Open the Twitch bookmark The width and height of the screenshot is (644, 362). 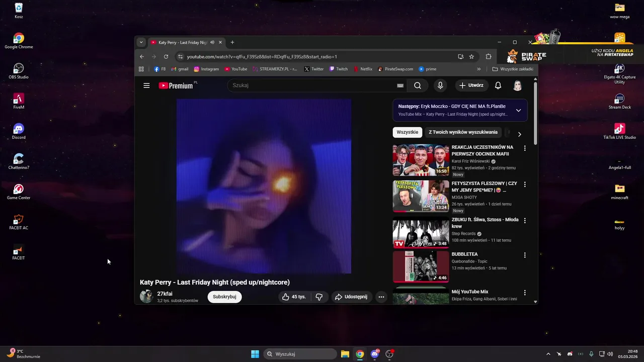[x=339, y=69]
